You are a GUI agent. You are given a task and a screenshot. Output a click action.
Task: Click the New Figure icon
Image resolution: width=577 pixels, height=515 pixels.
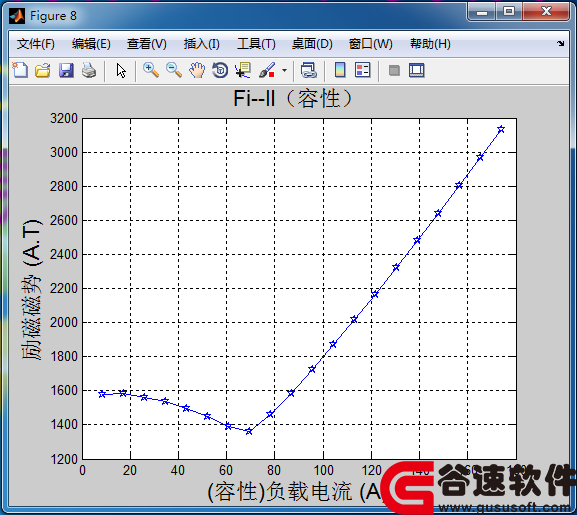coord(20,70)
